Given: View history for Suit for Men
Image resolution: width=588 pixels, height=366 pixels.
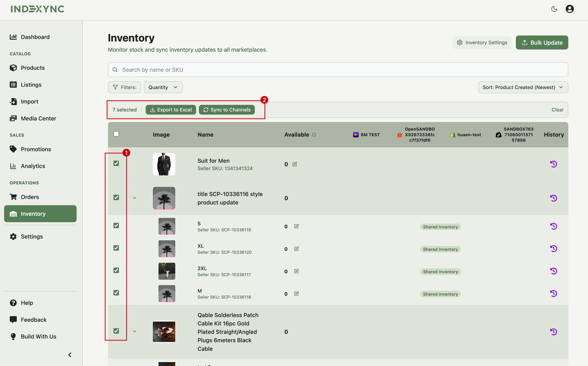Looking at the screenshot, I should (553, 164).
